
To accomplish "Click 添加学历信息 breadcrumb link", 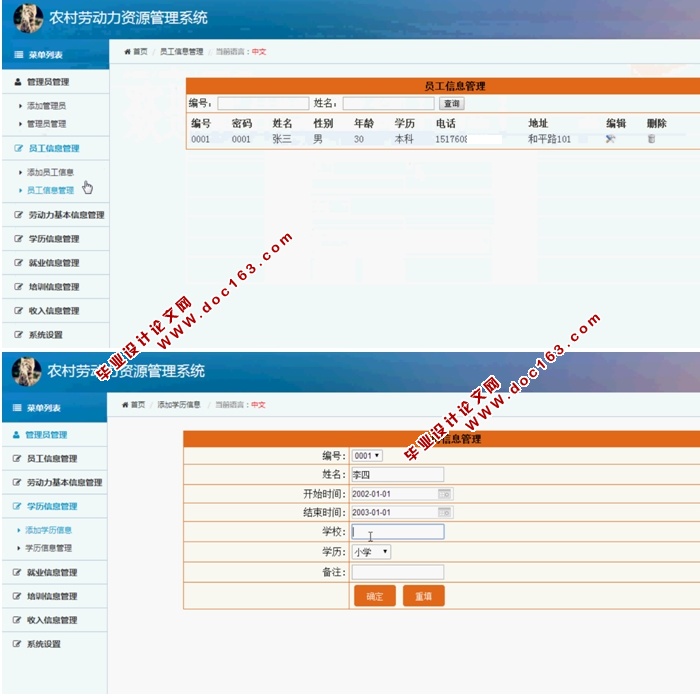I will point(179,405).
